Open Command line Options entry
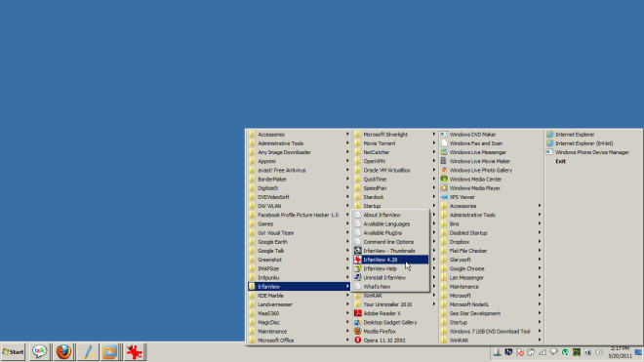Screen dimensions: 644x362 point(390,242)
